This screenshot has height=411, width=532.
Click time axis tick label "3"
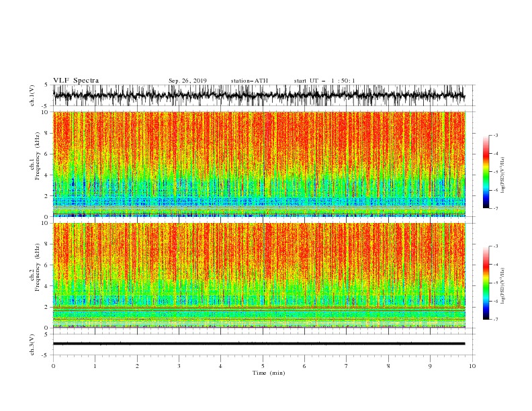179,366
